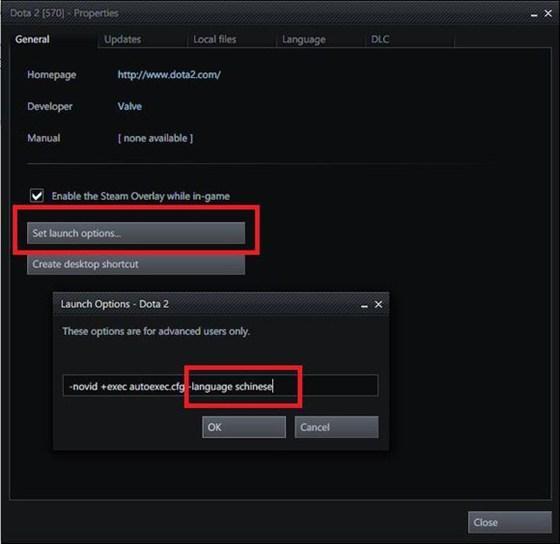Close Dota 2 Properties window via X
Viewport: 560px width, 544px height.
(x=548, y=13)
